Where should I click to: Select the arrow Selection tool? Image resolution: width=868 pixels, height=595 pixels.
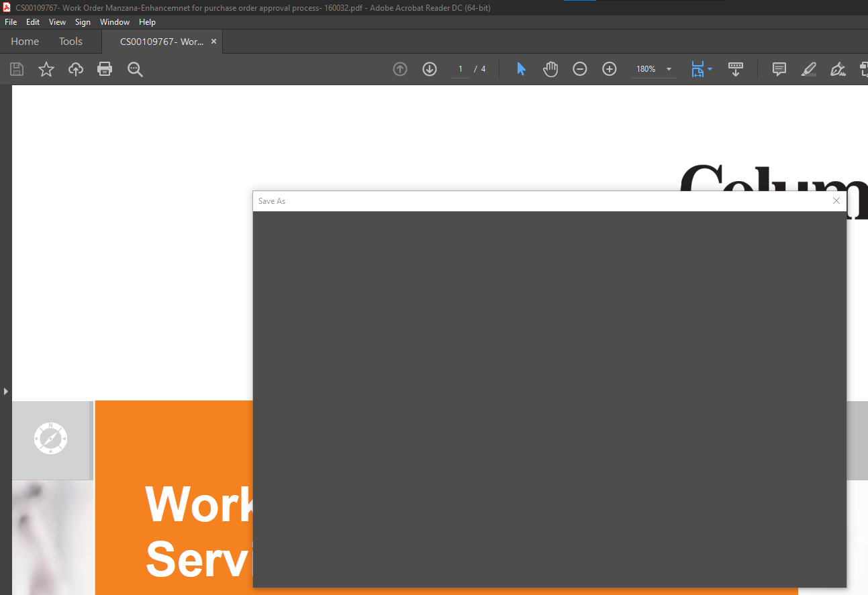[521, 69]
